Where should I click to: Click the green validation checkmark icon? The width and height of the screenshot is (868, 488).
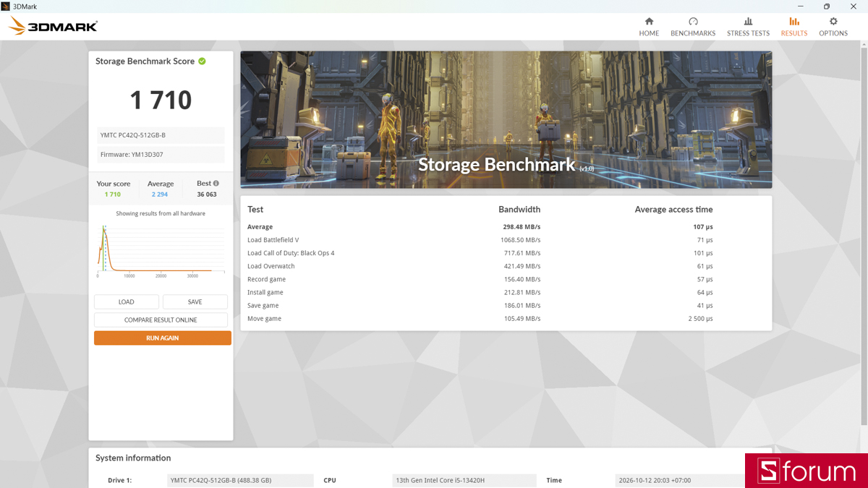pyautogui.click(x=202, y=61)
